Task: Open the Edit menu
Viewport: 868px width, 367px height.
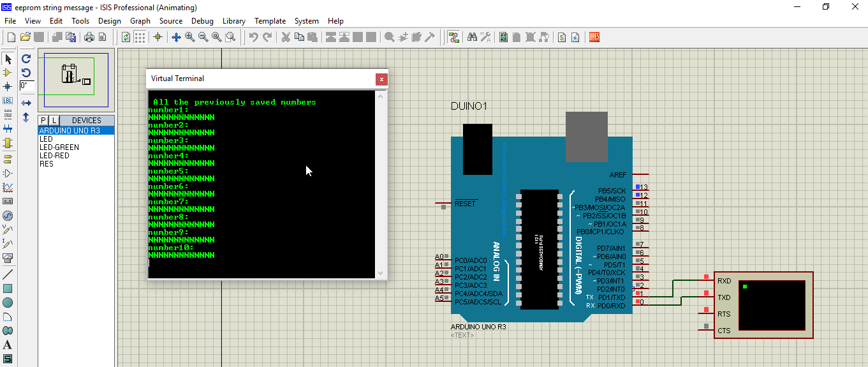Action: 56,21
